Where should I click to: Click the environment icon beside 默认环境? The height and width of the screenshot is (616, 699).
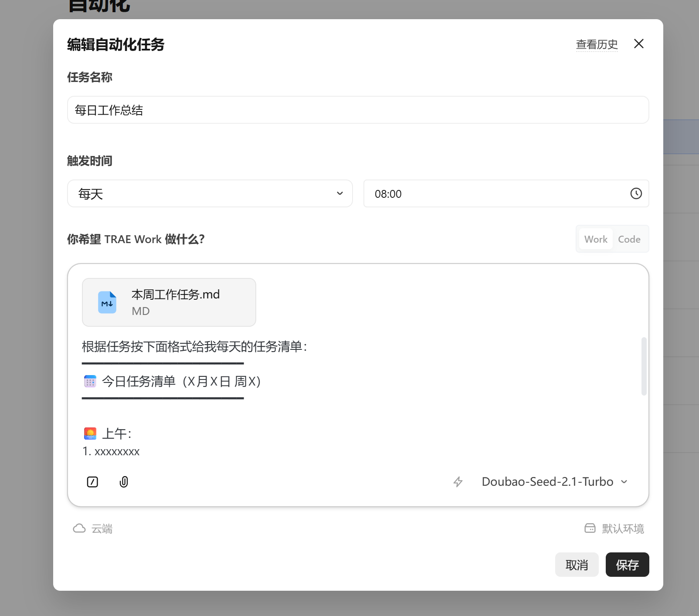pos(590,528)
